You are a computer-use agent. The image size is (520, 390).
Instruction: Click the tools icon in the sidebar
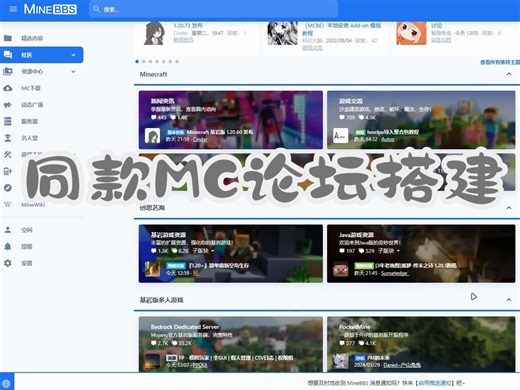tap(8, 154)
